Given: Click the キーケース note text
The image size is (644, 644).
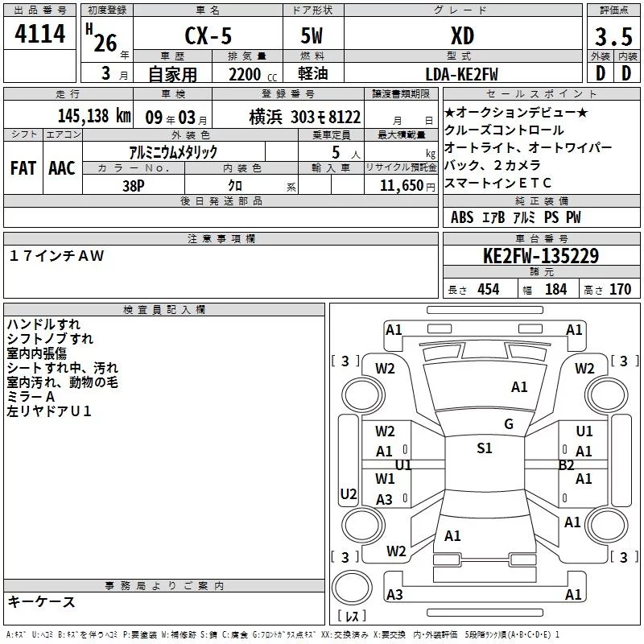Looking at the screenshot, I should coord(42,601).
